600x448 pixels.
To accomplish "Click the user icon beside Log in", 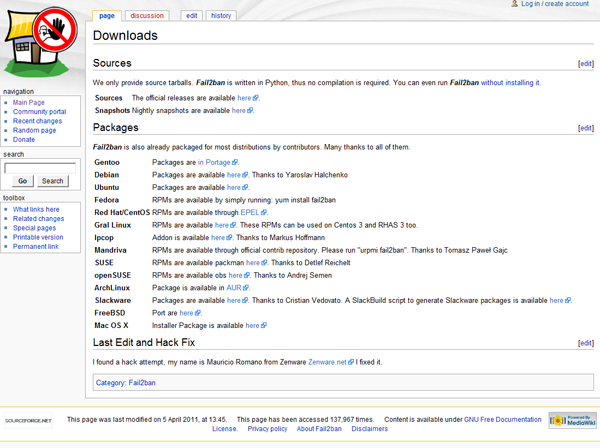I will pyautogui.click(x=515, y=3).
